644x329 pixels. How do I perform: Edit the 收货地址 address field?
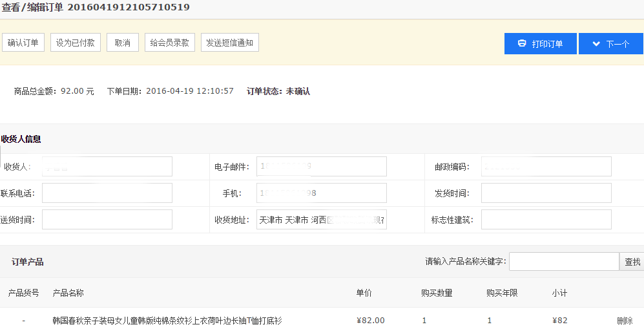click(321, 220)
